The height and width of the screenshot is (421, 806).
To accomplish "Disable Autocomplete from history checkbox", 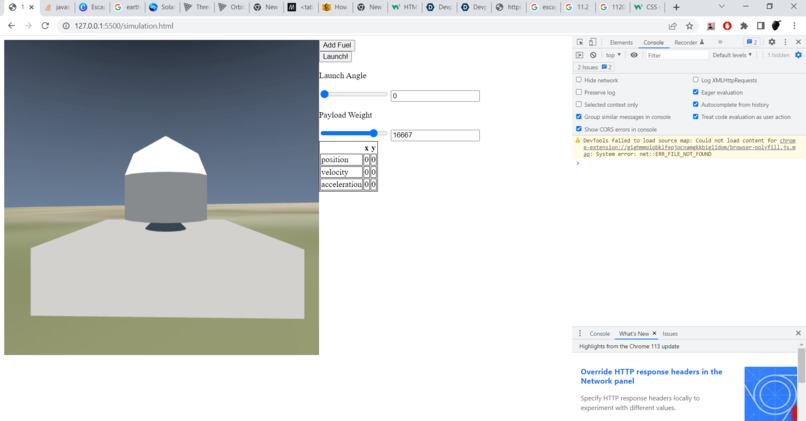I will tap(695, 104).
